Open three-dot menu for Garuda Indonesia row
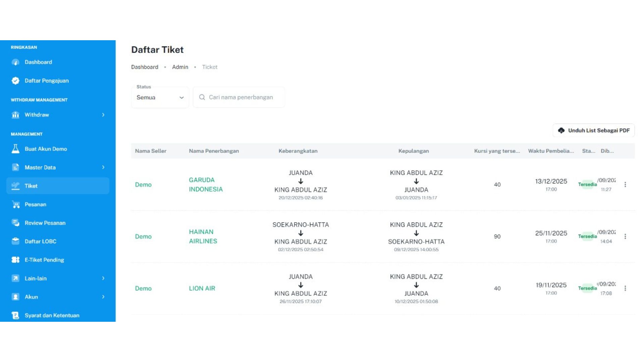The image size is (644, 362). (x=625, y=185)
